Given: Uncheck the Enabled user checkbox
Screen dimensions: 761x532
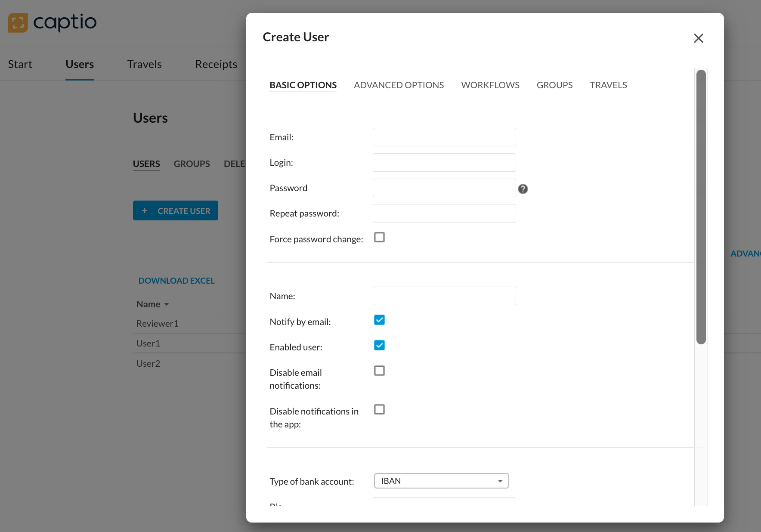Looking at the screenshot, I should (379, 346).
